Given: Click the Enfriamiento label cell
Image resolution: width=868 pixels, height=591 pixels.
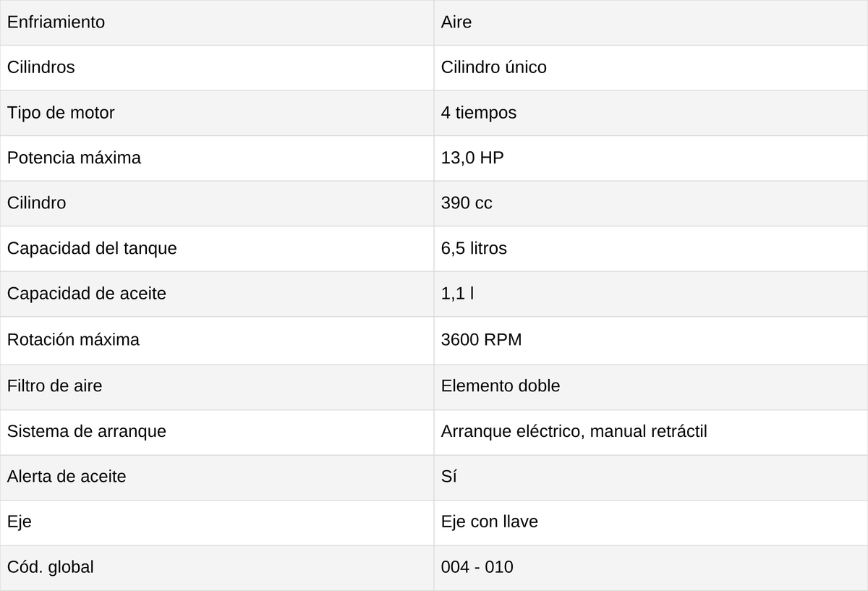Looking at the screenshot, I should [217, 22].
